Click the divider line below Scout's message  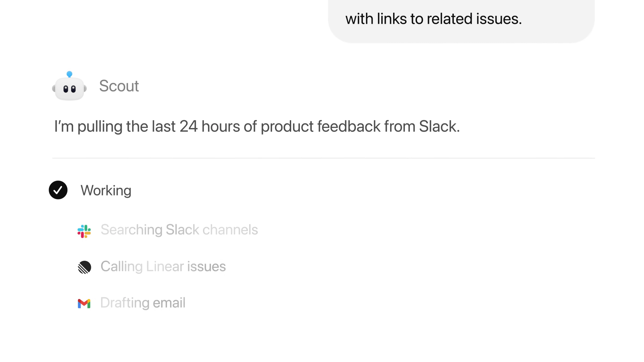pyautogui.click(x=323, y=158)
